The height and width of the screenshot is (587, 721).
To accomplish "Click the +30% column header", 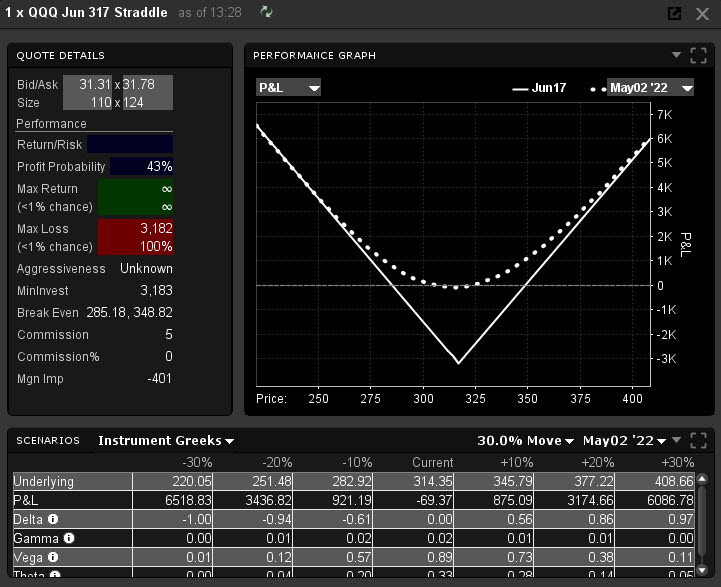I will pos(677,462).
